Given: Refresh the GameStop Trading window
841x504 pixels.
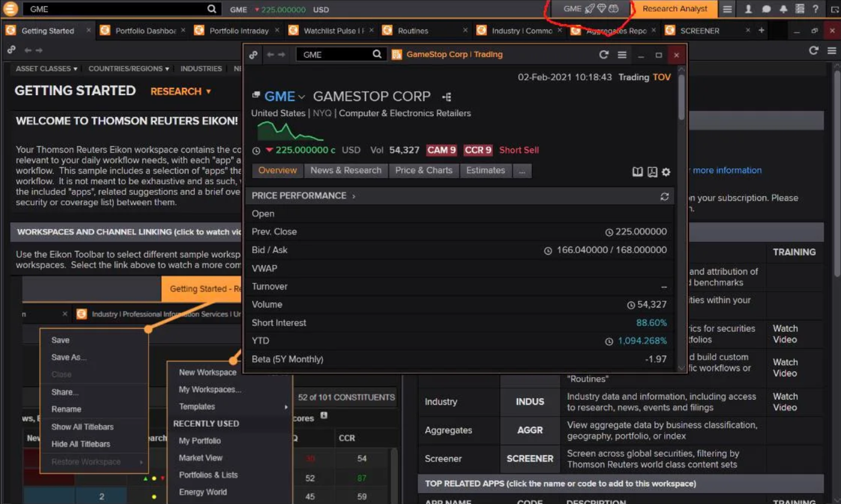Looking at the screenshot, I should (604, 54).
